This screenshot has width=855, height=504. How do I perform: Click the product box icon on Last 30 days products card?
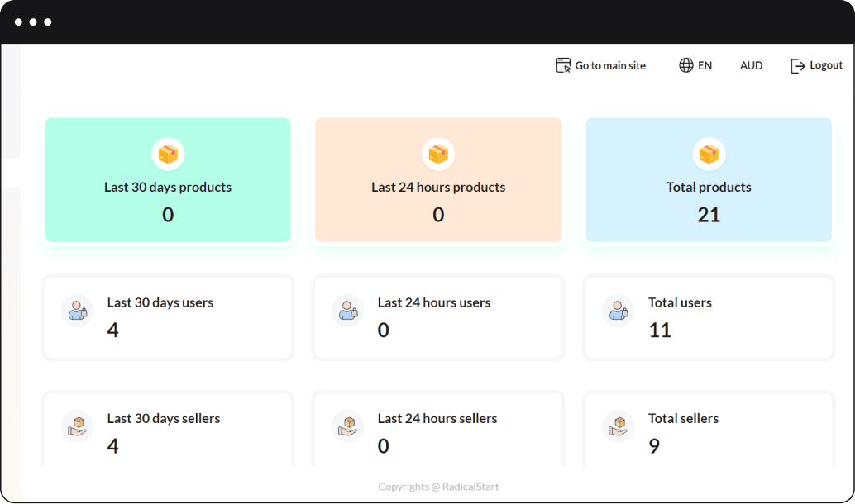pyautogui.click(x=168, y=154)
